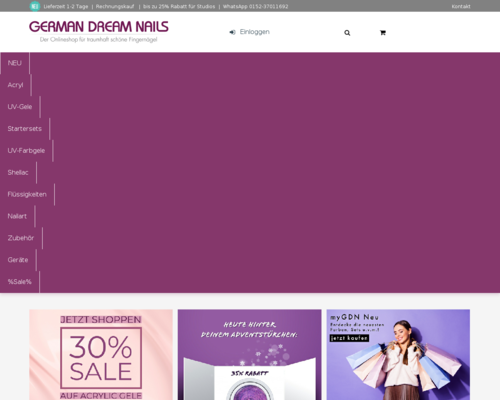Open the Startersets menu category
The image size is (500, 400).
(25, 129)
